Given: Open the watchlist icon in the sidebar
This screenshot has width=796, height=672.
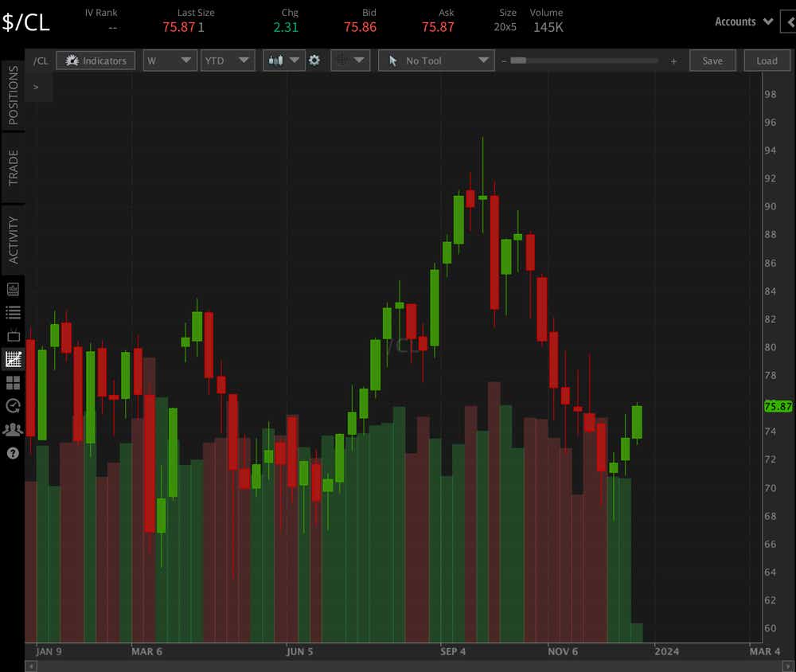Looking at the screenshot, I should (13, 312).
